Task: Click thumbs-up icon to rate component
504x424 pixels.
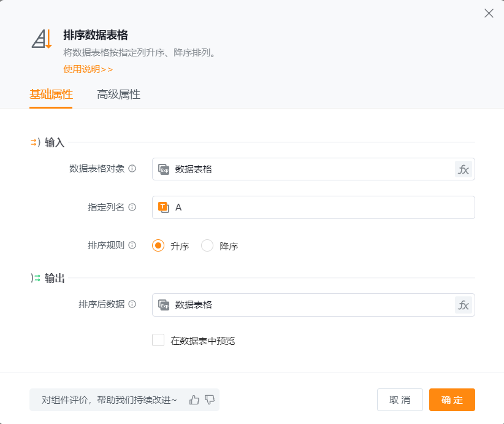Action: 194,400
